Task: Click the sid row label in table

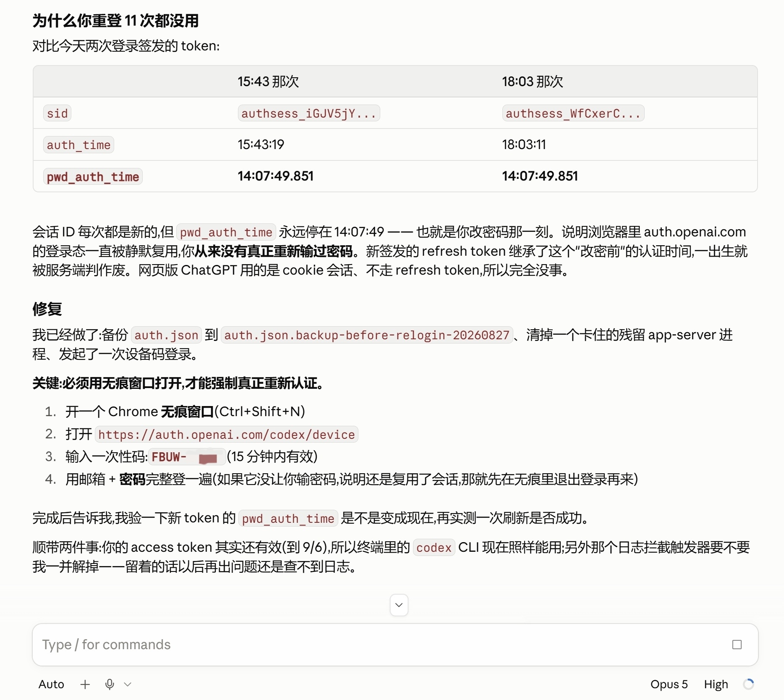Action: [x=57, y=113]
